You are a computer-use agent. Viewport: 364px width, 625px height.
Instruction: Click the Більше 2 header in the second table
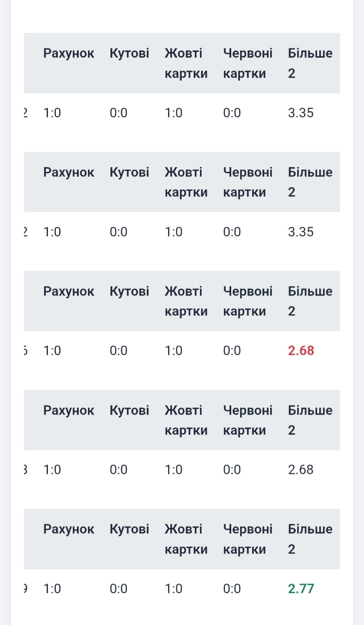click(x=310, y=182)
